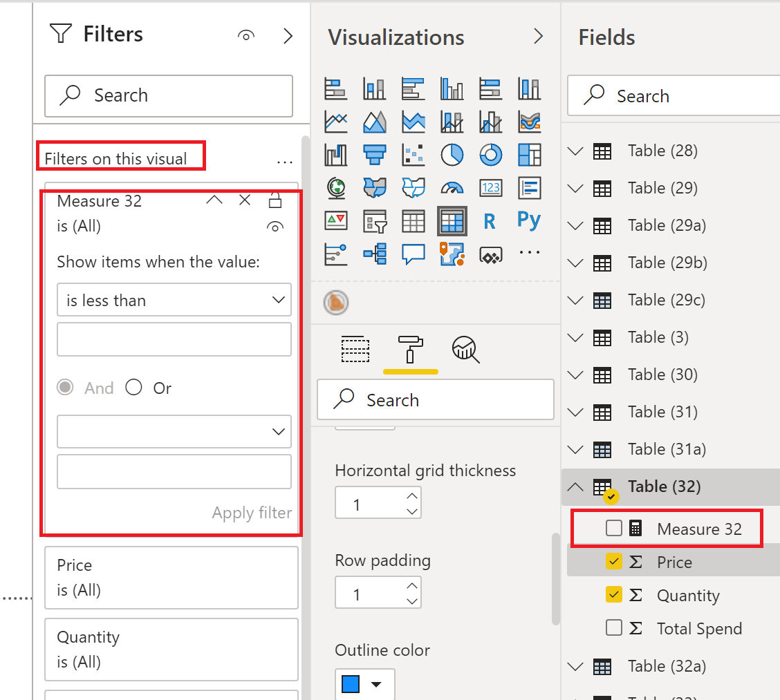The image size is (780, 700).
Task: Click the Filters pane search box
Action: pyautogui.click(x=169, y=96)
